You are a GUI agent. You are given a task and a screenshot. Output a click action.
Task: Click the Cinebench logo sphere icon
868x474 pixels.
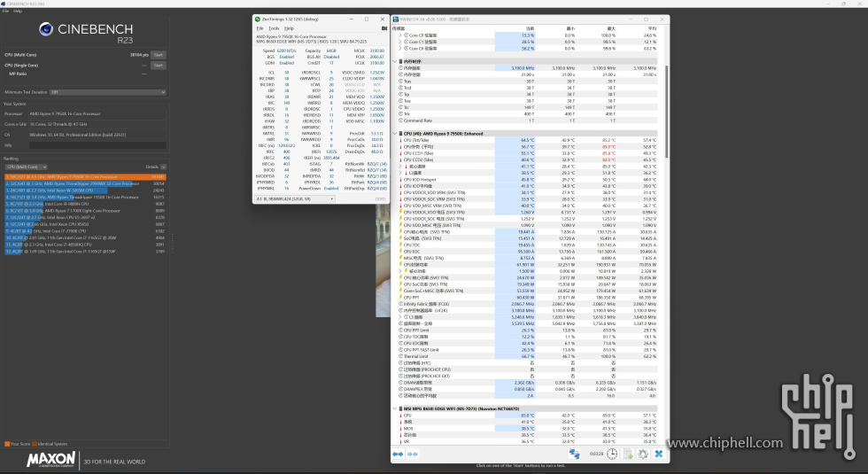(46, 29)
